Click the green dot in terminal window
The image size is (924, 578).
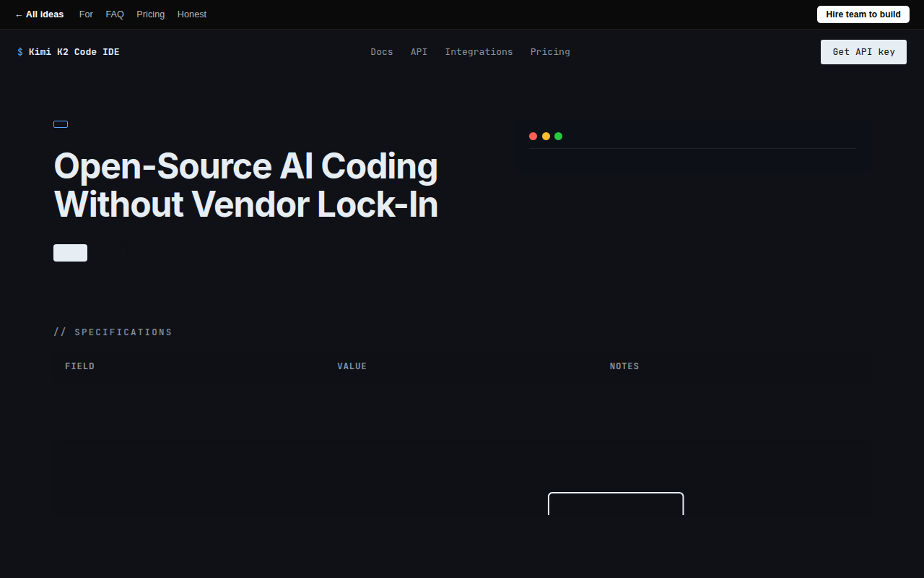558,136
